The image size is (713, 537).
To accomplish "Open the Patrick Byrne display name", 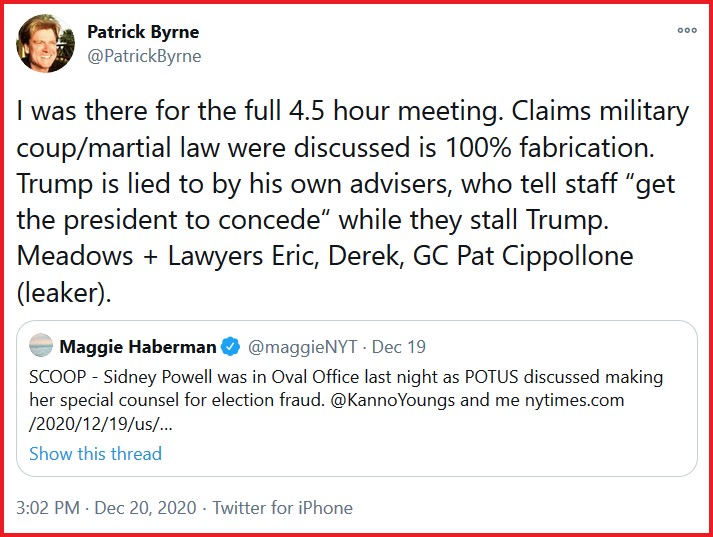I will click(143, 32).
